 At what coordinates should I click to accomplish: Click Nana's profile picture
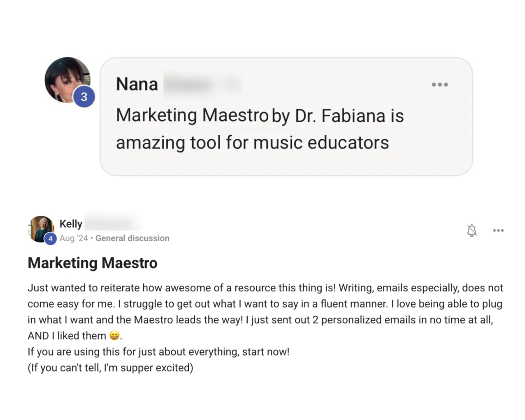[66, 79]
